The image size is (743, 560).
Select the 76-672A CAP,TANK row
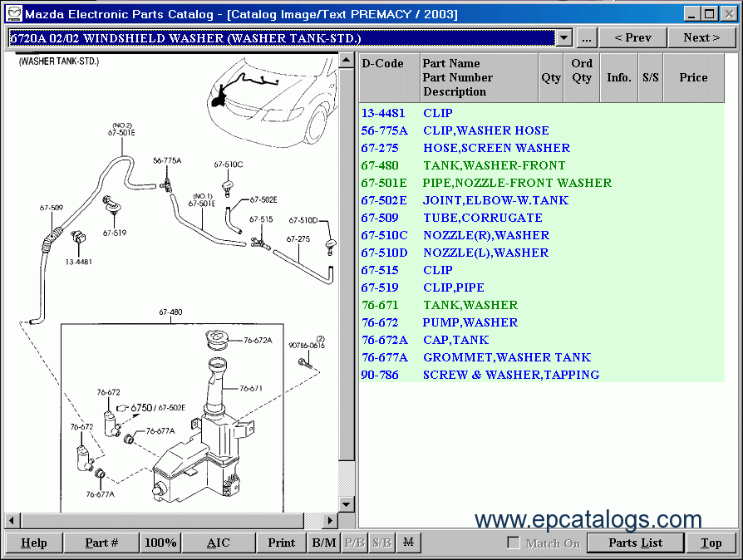(x=542, y=340)
